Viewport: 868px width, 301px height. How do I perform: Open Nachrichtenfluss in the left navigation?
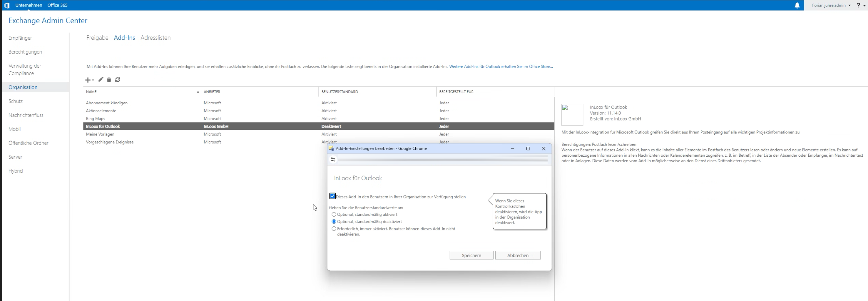pyautogui.click(x=26, y=115)
